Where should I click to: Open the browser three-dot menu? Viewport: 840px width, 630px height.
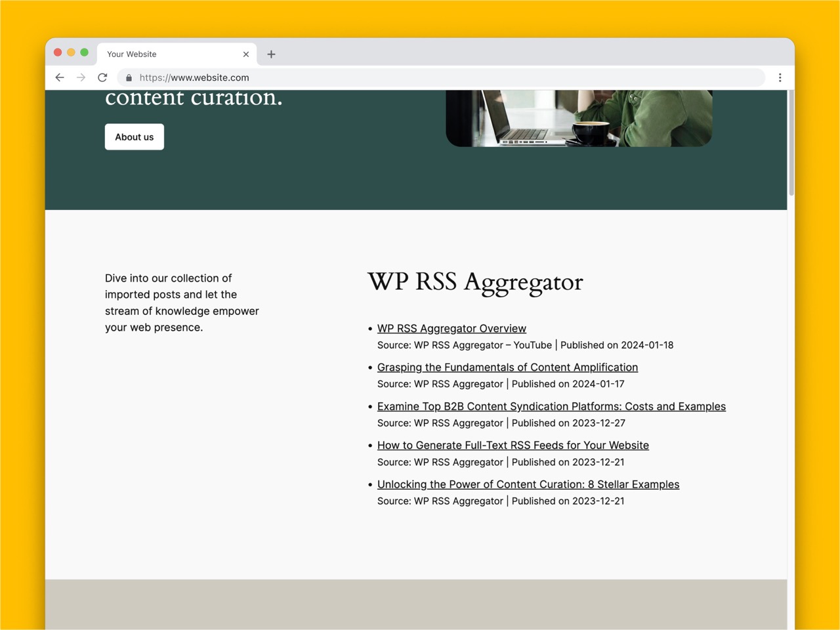pos(780,77)
